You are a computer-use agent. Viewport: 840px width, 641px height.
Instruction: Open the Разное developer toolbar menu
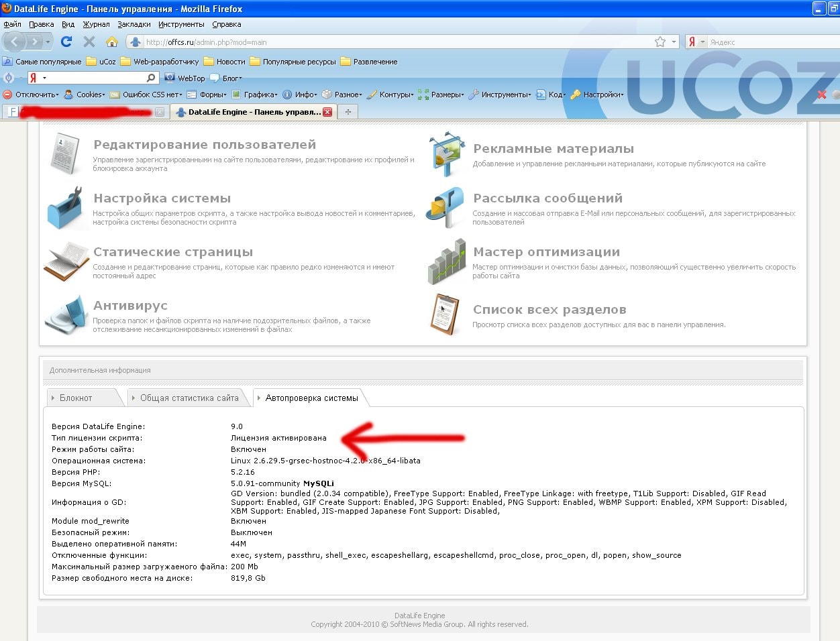point(342,95)
